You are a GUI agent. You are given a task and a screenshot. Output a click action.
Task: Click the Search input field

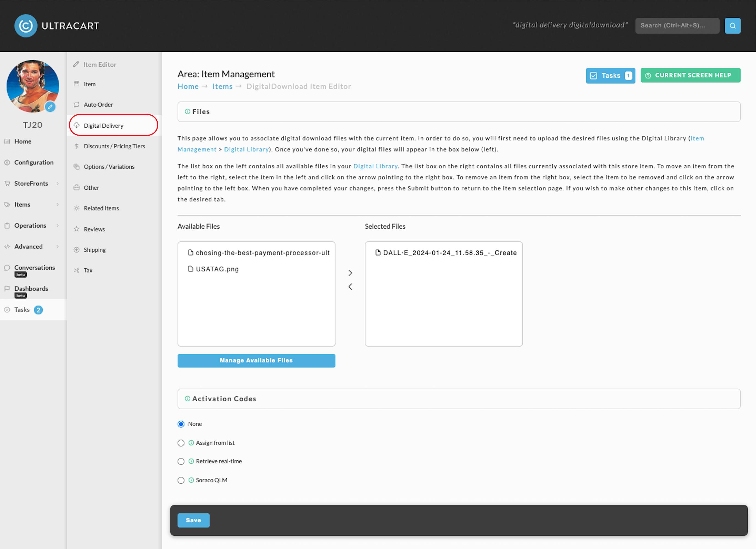click(x=677, y=26)
